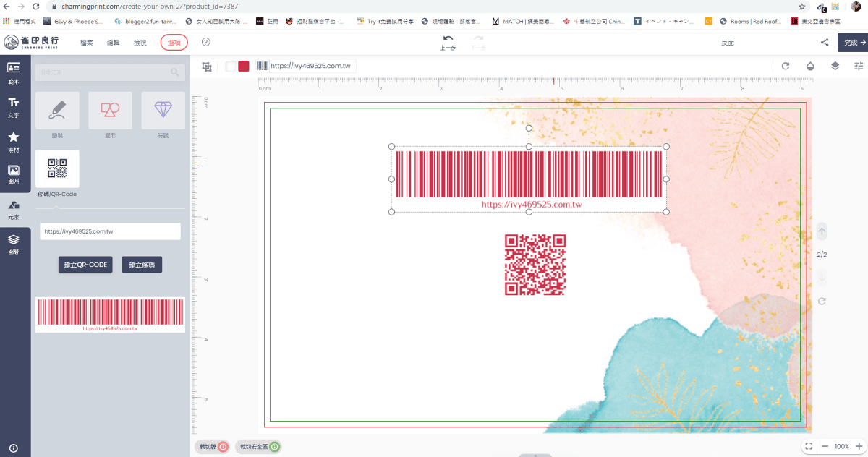Viewport: 868px width, 457px height.
Task: Click 建立條碼 create barcode button
Action: click(142, 265)
